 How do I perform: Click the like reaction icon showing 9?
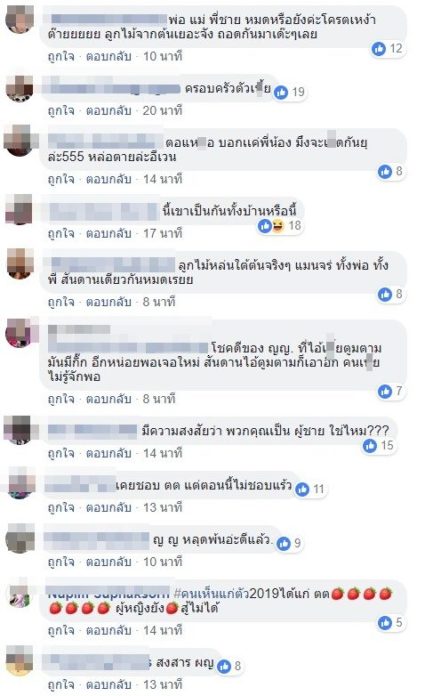(284, 543)
